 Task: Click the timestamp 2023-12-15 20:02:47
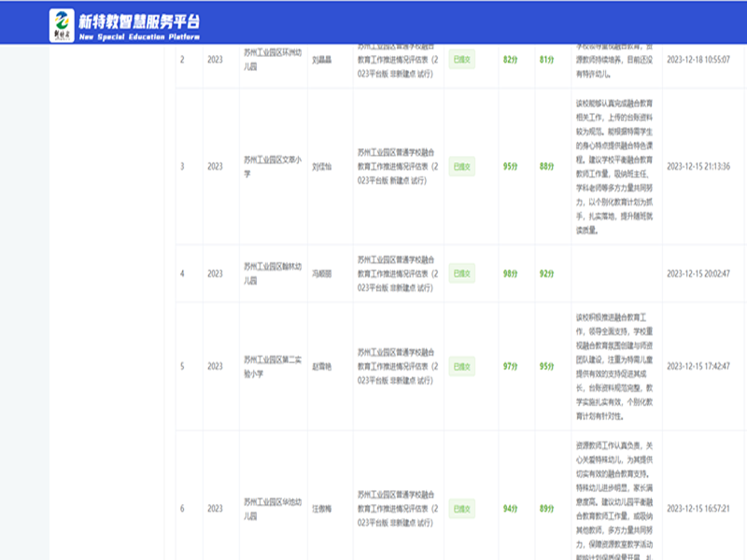tap(698, 273)
